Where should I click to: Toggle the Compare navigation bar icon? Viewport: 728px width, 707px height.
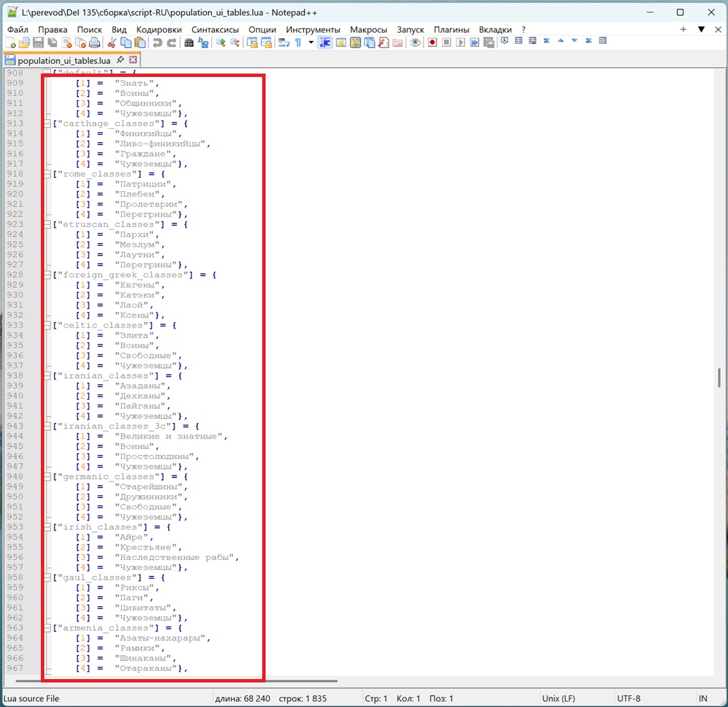point(603,41)
